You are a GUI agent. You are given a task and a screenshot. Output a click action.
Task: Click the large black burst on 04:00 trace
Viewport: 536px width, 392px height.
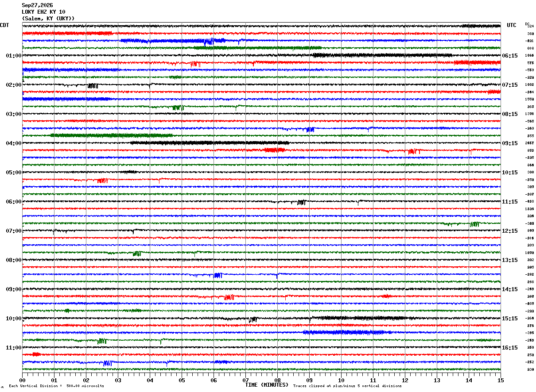pyautogui.click(x=210, y=143)
